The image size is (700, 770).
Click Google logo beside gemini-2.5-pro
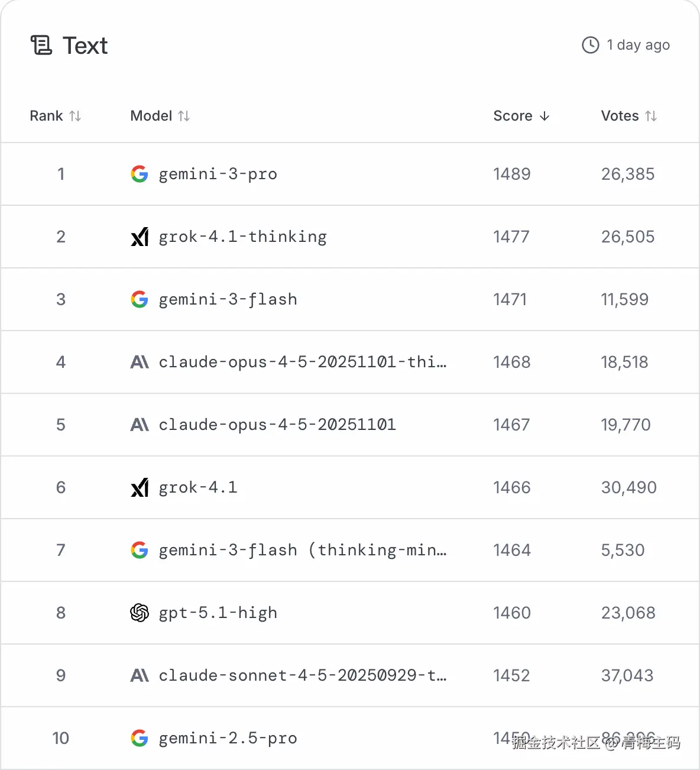[x=140, y=738]
